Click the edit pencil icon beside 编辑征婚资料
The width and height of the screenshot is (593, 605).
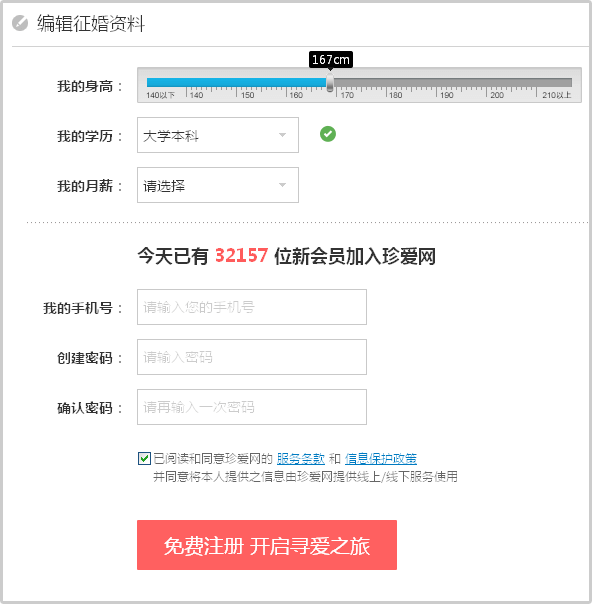[x=20, y=23]
